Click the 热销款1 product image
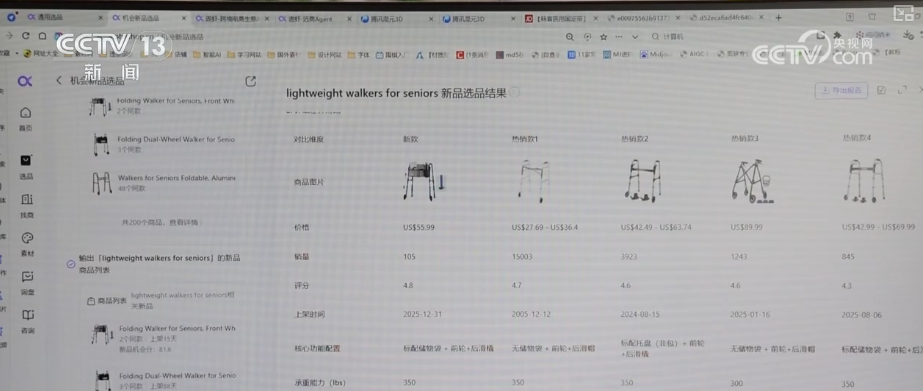Viewport: 923px width, 391px height. pos(533,181)
